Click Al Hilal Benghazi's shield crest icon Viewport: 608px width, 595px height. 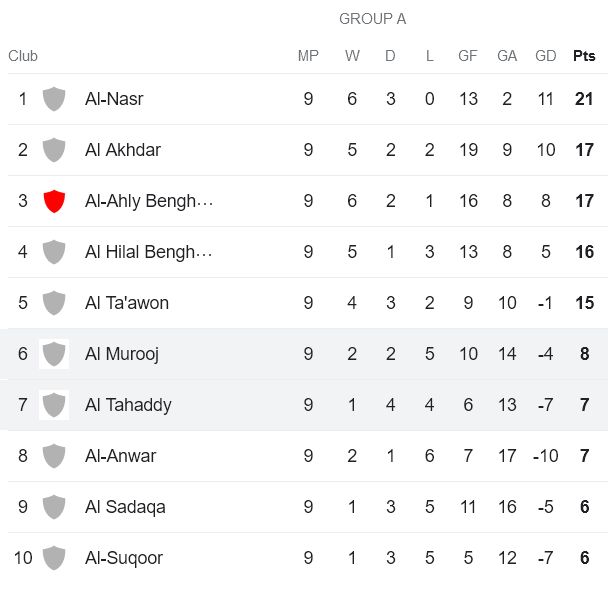54,252
